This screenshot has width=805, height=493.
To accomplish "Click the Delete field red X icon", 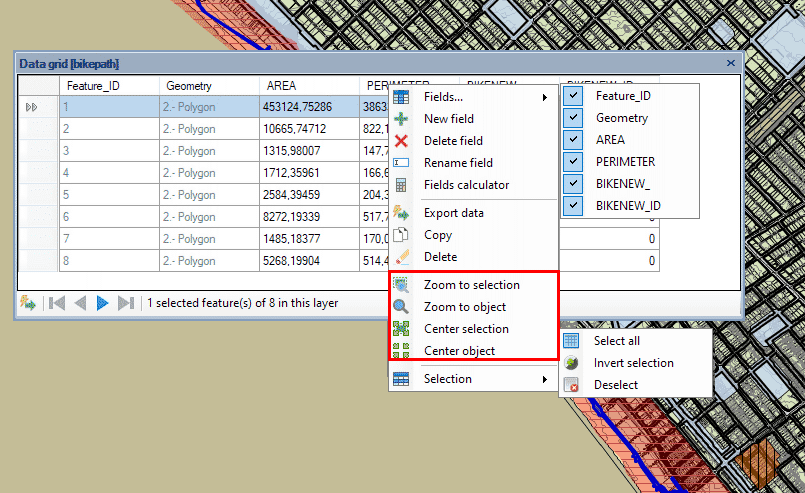I will (401, 141).
